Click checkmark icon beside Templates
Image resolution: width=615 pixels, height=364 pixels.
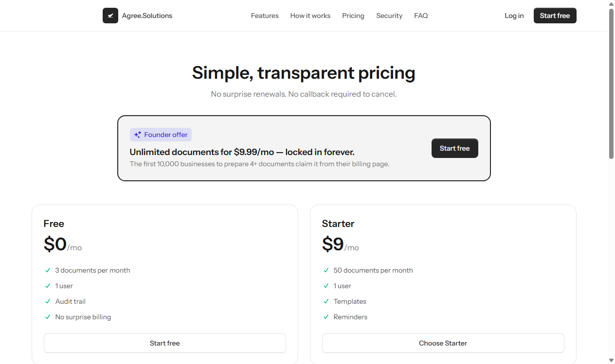326,301
